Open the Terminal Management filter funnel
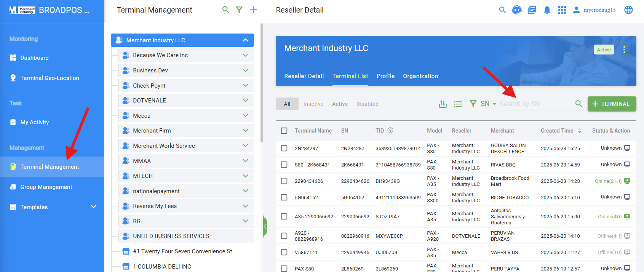The height and width of the screenshot is (272, 644). [239, 10]
